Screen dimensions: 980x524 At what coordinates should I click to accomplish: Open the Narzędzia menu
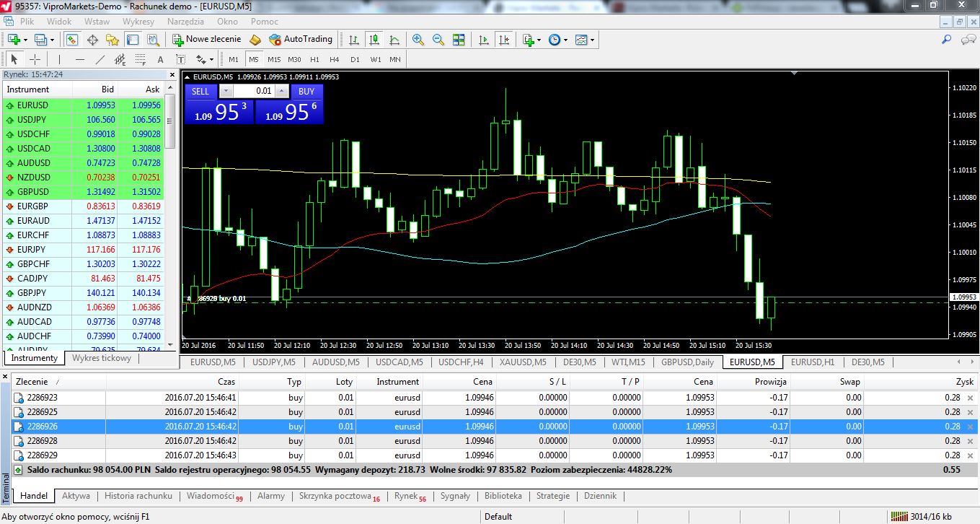[x=185, y=22]
